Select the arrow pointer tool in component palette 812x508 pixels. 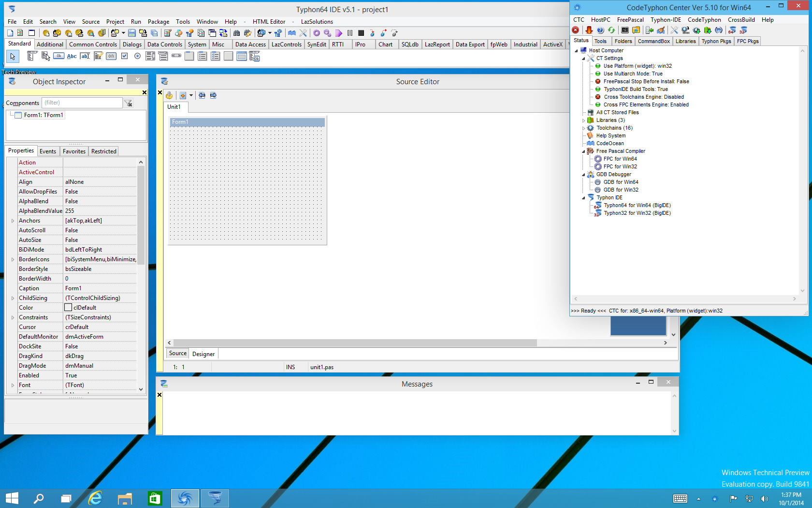[x=13, y=57]
